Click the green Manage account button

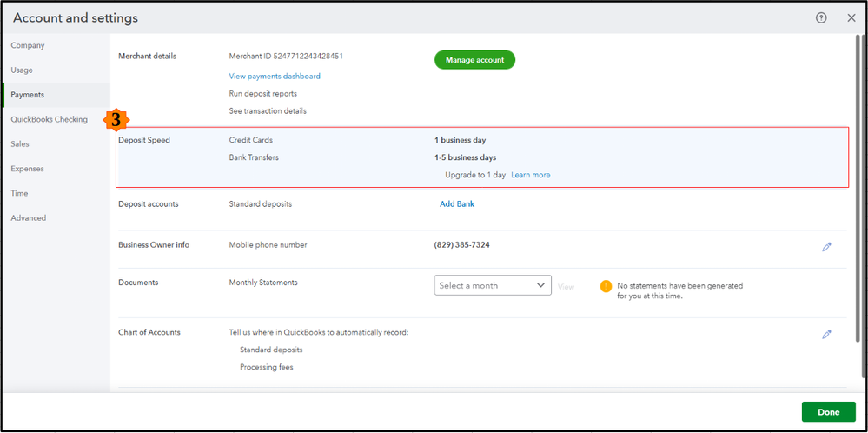(x=474, y=60)
